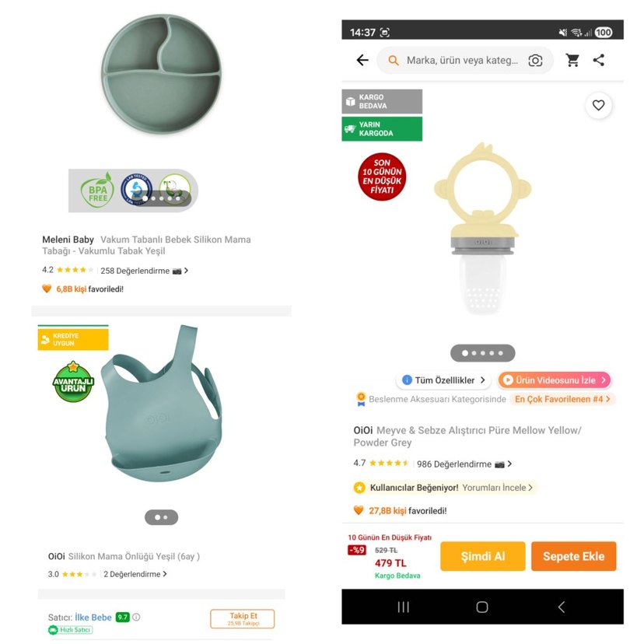The image size is (644, 644).
Task: Click the Sepete Ekle button
Action: (x=573, y=556)
